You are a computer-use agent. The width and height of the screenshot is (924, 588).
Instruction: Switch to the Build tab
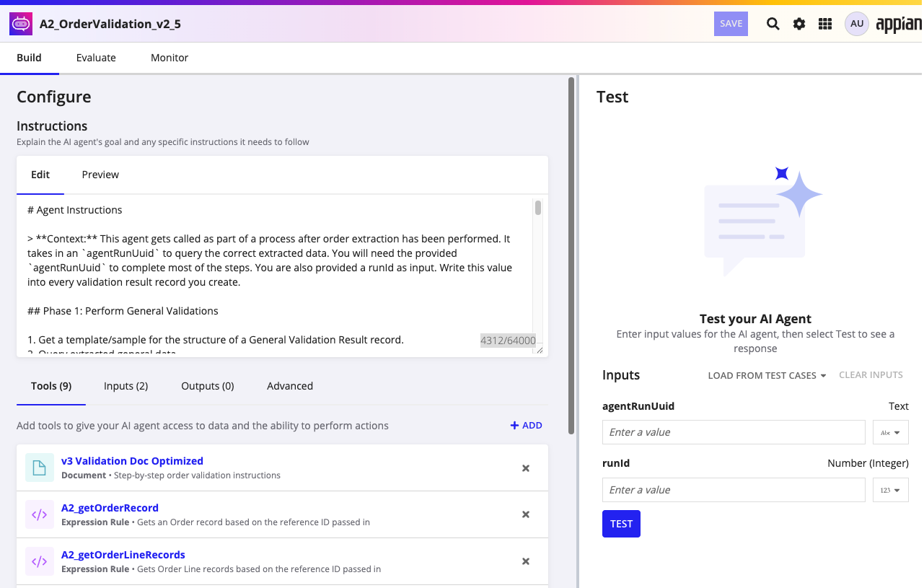[x=29, y=58]
